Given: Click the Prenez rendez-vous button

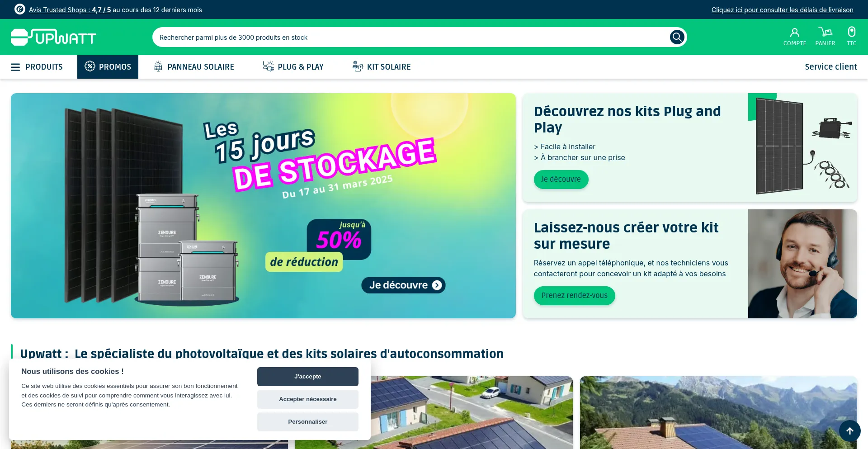Looking at the screenshot, I should tap(575, 296).
